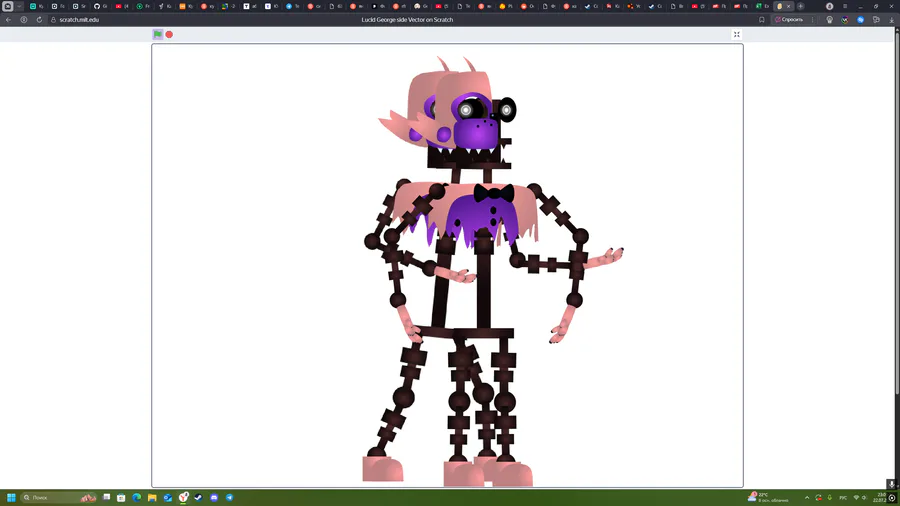Open the Windows Start menu
Image resolution: width=900 pixels, height=506 pixels.
11,497
